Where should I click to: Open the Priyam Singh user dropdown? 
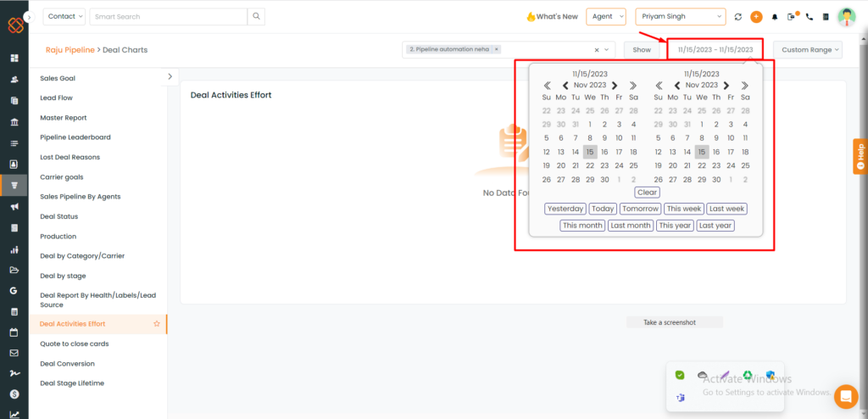click(x=681, y=17)
